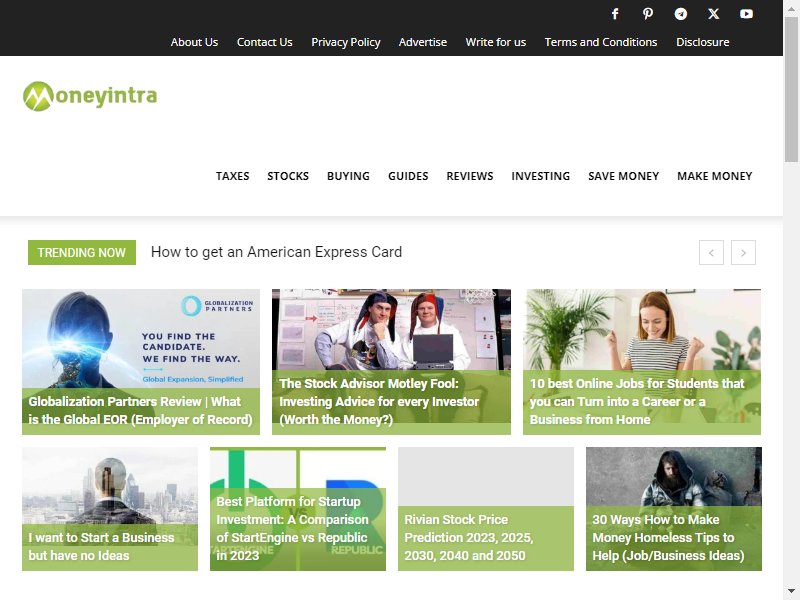800x600 pixels.
Task: Select the BUYING menu item
Action: 348,176
